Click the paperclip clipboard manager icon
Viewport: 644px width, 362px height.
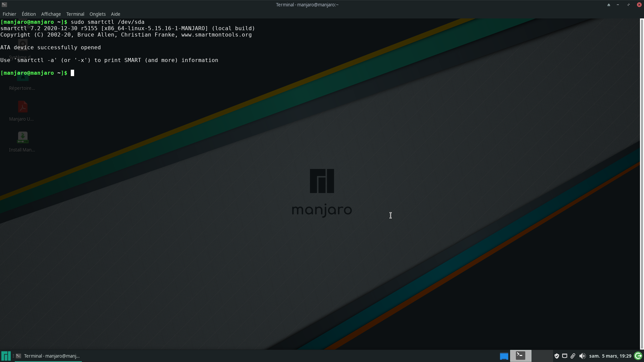tap(573, 356)
